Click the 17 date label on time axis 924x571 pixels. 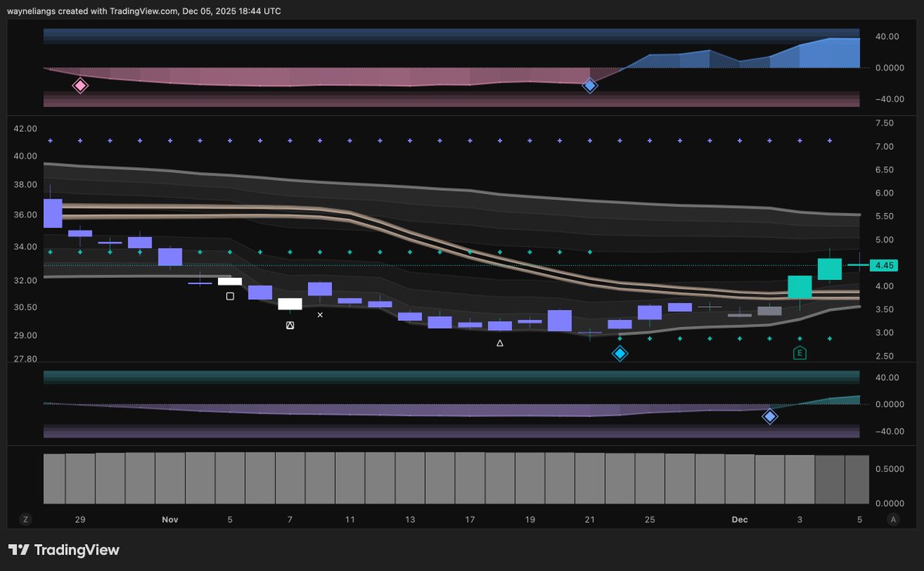pyautogui.click(x=470, y=520)
